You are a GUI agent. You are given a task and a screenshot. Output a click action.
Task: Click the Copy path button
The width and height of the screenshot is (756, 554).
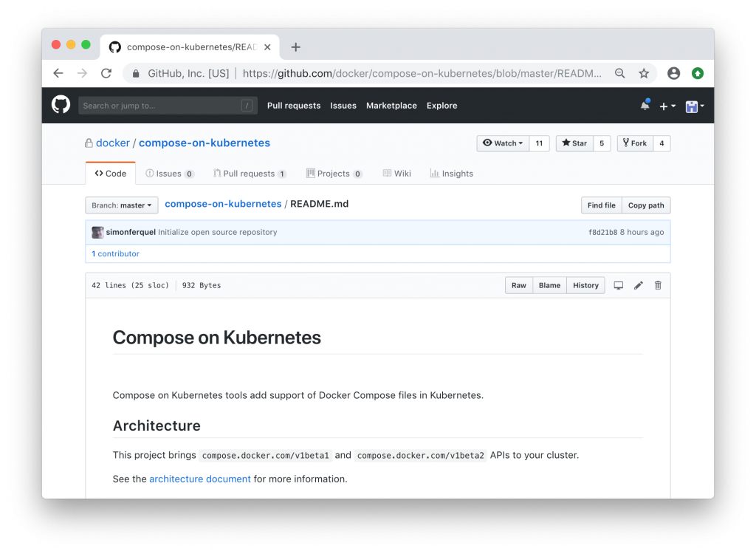(x=646, y=205)
